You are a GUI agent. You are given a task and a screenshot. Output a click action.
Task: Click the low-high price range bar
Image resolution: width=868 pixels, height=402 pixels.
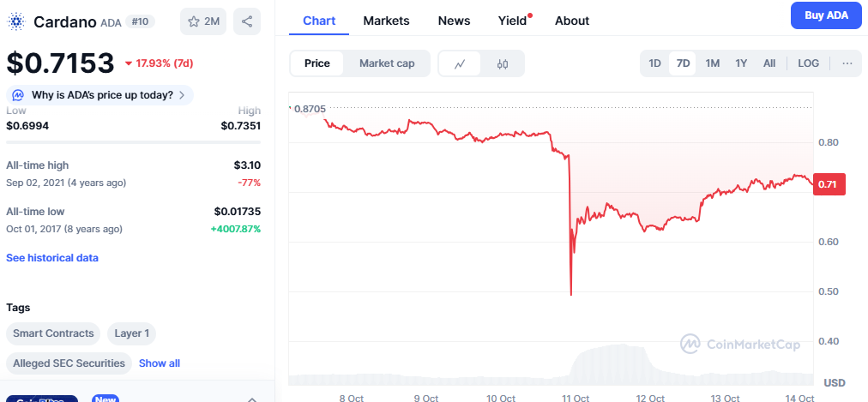click(x=133, y=141)
